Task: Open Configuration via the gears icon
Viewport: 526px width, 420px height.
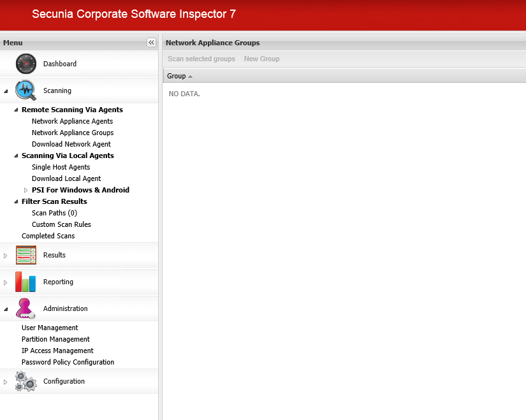Action: 26,380
